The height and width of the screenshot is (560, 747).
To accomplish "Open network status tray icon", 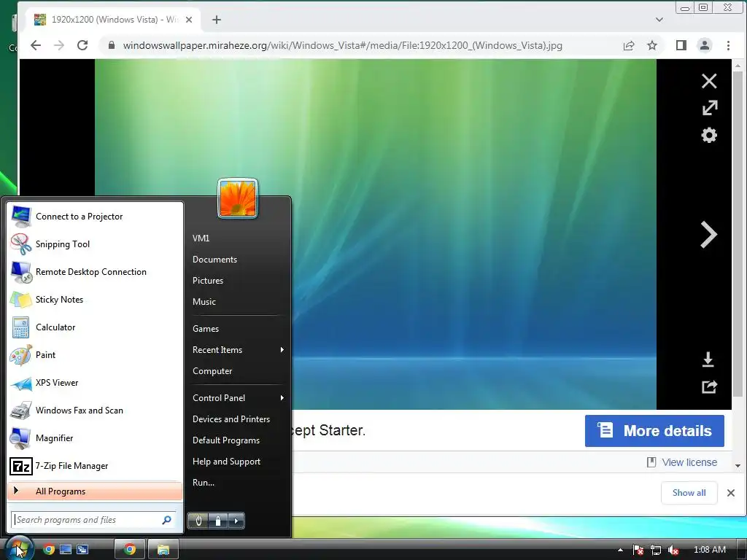I will pyautogui.click(x=656, y=550).
